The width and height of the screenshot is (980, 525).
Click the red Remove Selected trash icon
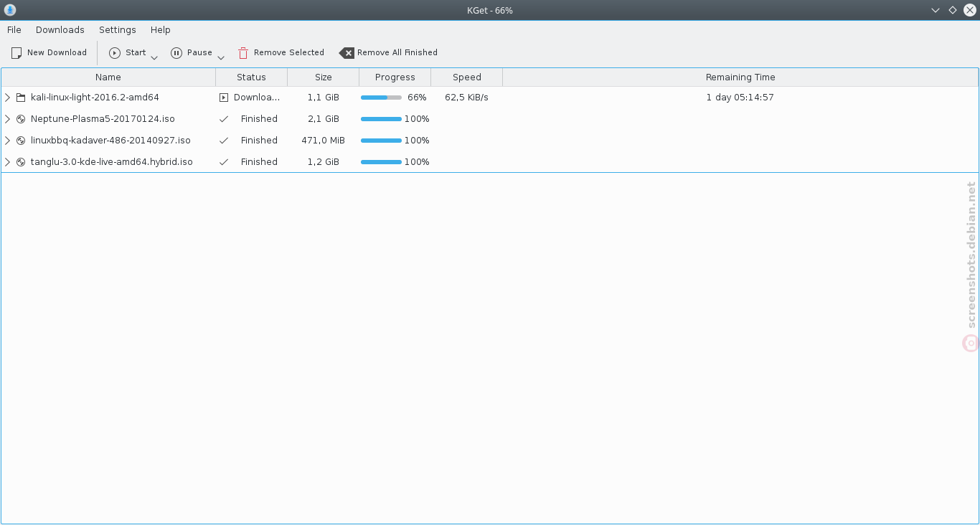(243, 53)
